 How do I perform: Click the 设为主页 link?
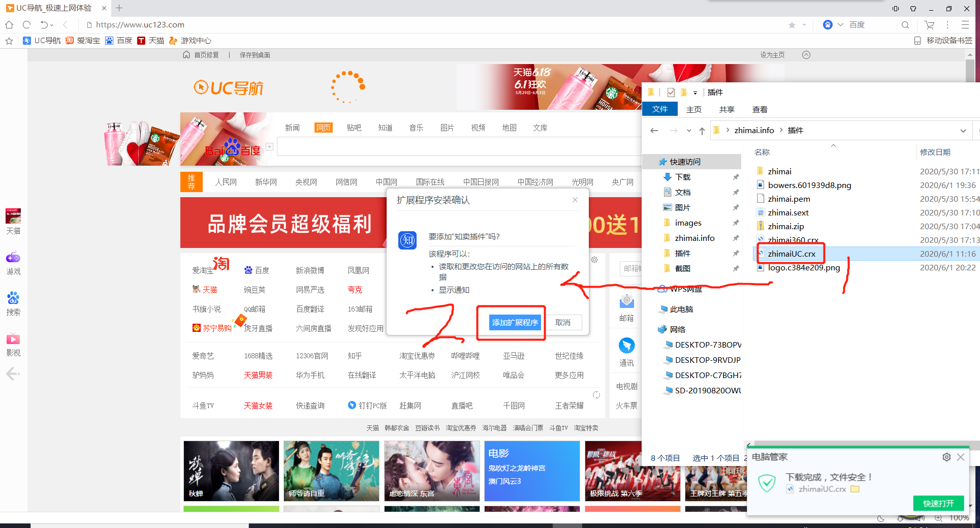click(x=772, y=55)
